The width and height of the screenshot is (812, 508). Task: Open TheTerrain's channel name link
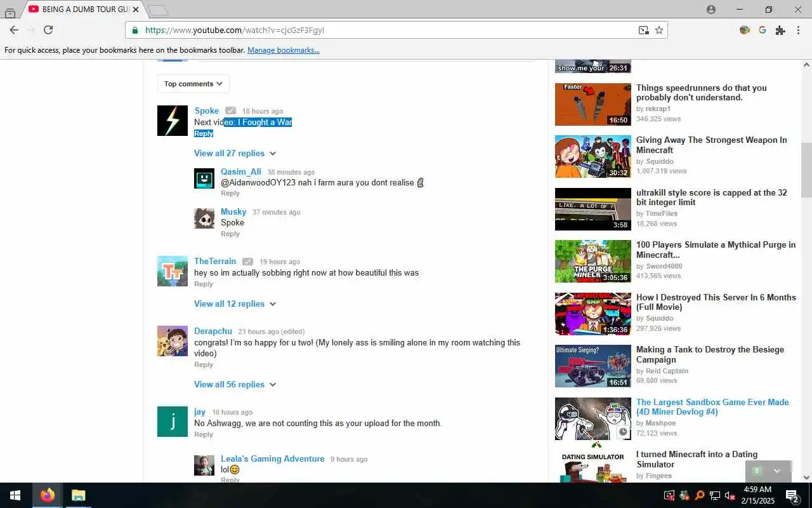(215, 261)
